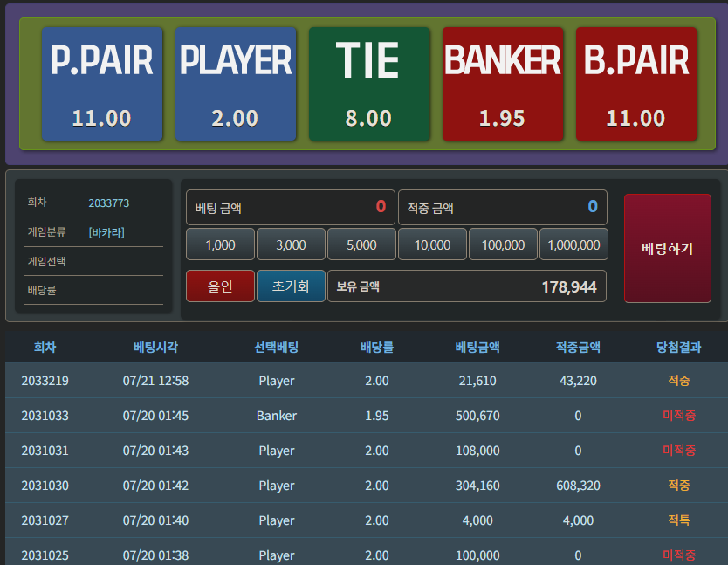Screen dimensions: 728x565
Task: Add 1,000 to the bet amount
Action: click(221, 245)
